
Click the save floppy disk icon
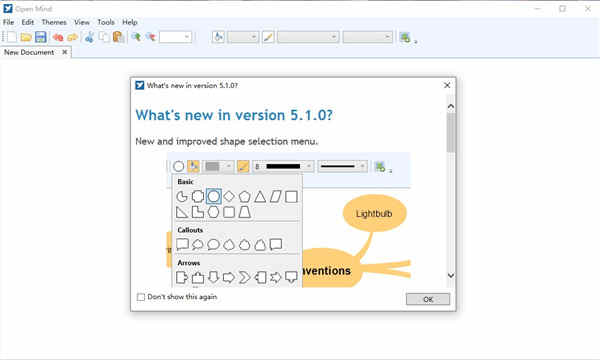click(41, 37)
